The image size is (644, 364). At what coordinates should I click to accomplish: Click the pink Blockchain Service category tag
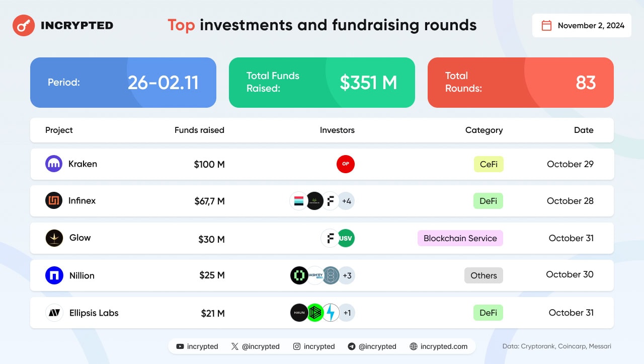460,238
